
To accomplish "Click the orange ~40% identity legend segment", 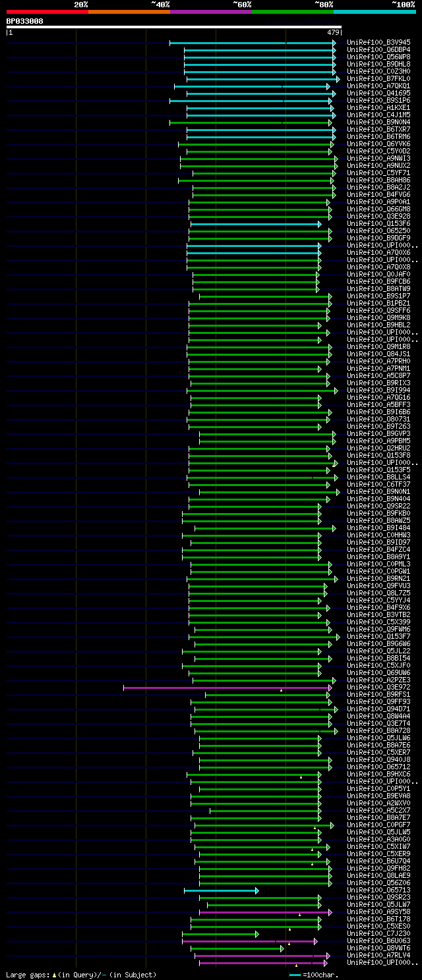I will point(129,12).
